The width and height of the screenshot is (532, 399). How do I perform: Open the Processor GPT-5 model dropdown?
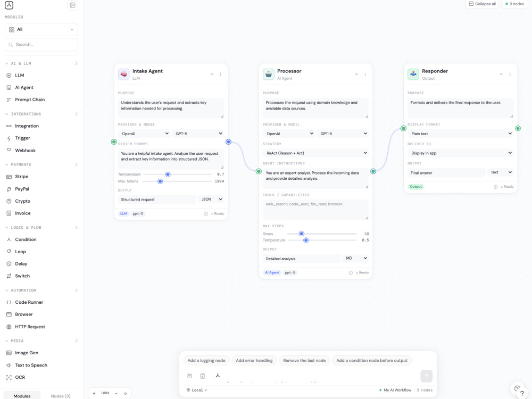tap(343, 134)
